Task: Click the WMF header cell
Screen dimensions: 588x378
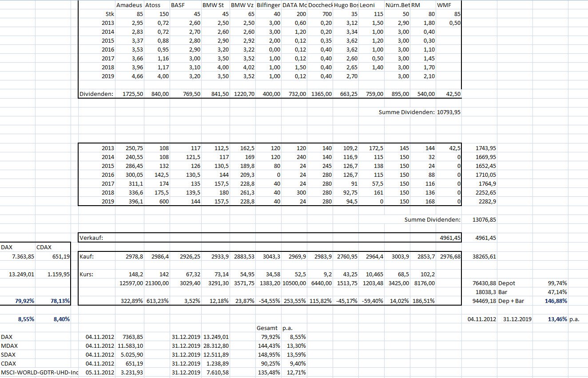Action: [x=443, y=5]
